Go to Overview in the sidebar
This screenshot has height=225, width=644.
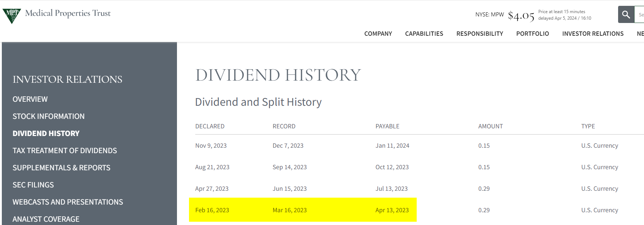[30, 99]
